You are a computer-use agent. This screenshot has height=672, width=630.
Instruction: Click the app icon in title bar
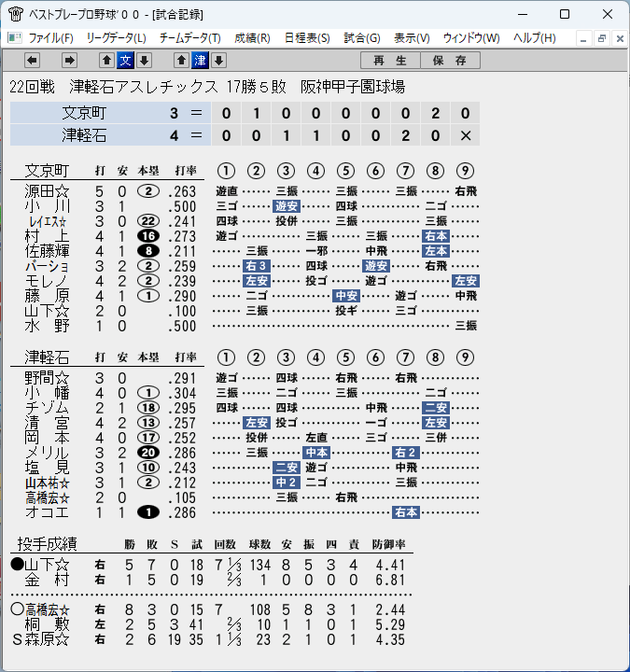point(16,14)
